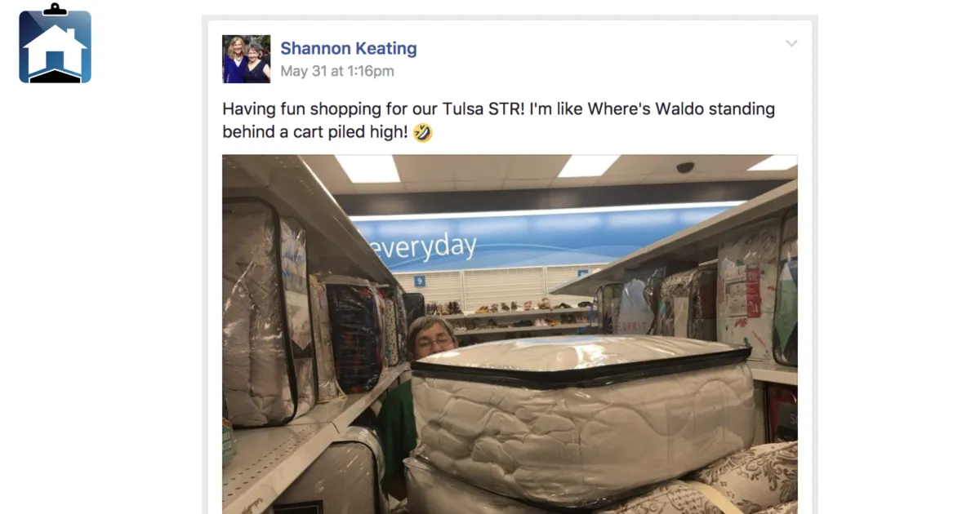Click the blue aisle 9 marker sign

click(419, 280)
